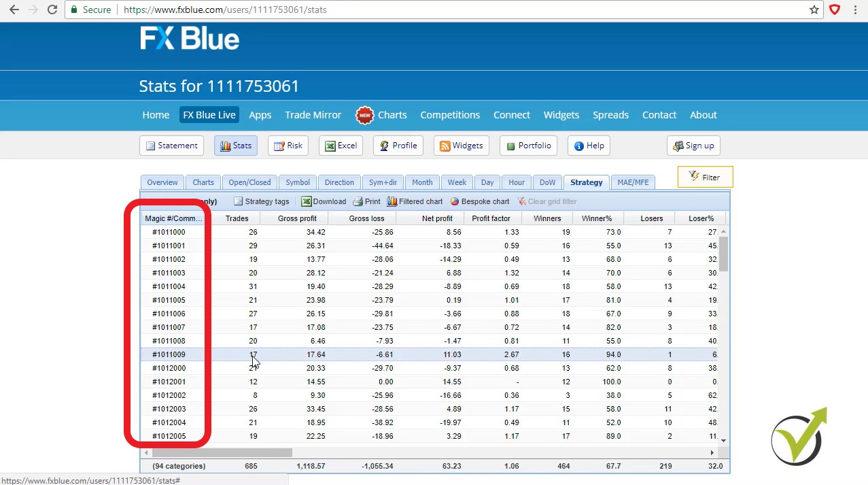Open the Strategy tags panel
The width and height of the screenshot is (868, 485).
click(262, 201)
